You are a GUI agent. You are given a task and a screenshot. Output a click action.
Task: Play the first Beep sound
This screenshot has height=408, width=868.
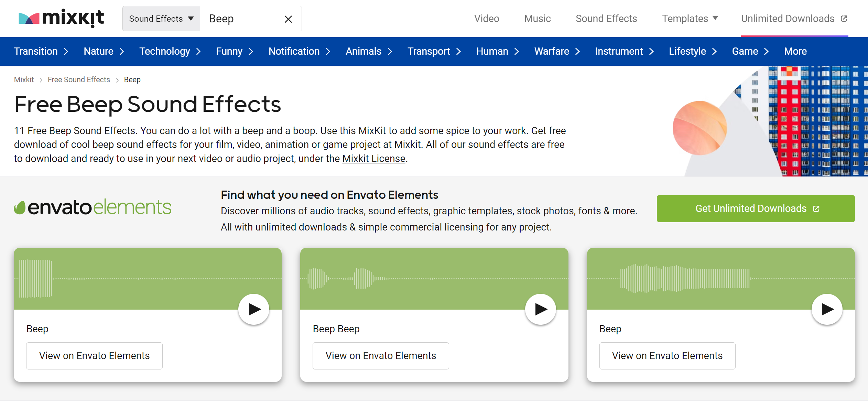(x=254, y=309)
